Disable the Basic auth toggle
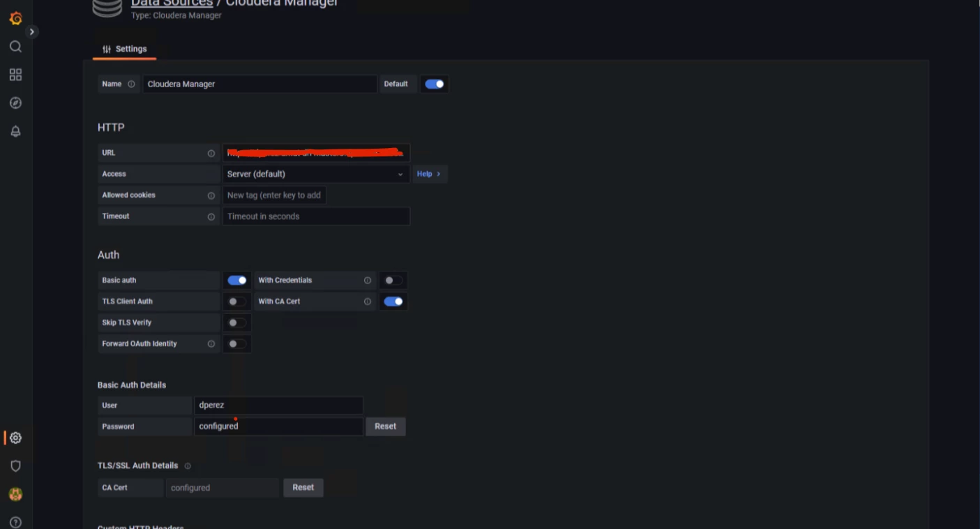The width and height of the screenshot is (980, 529). [237, 281]
